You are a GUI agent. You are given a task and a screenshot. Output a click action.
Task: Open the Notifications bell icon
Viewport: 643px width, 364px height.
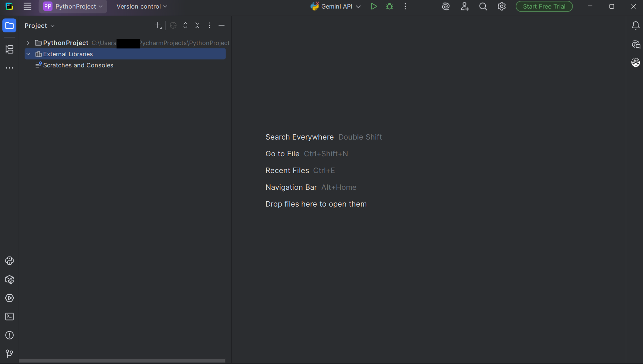(x=636, y=26)
